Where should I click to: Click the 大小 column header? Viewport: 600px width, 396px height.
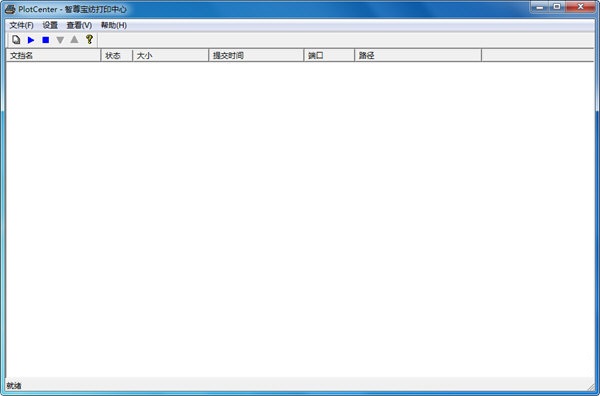(171, 55)
